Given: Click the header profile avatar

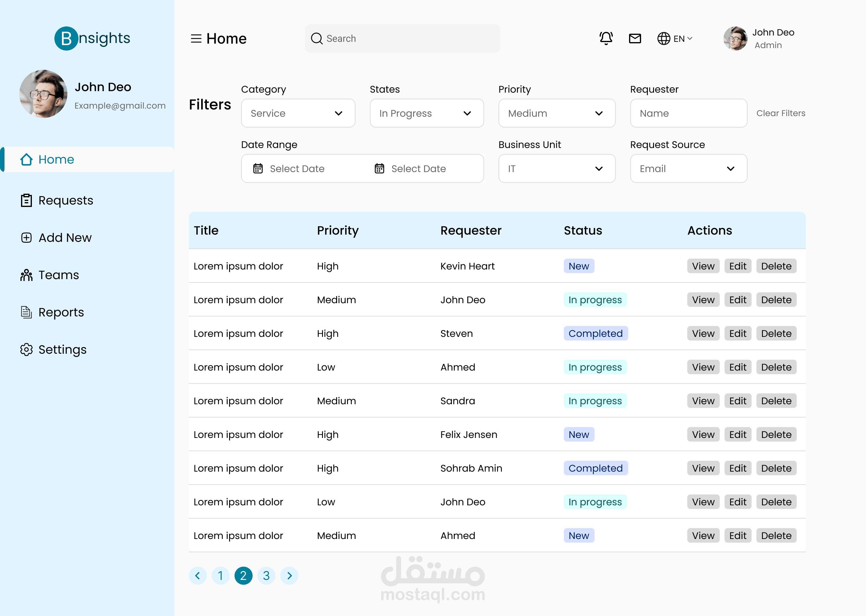Looking at the screenshot, I should (x=735, y=38).
